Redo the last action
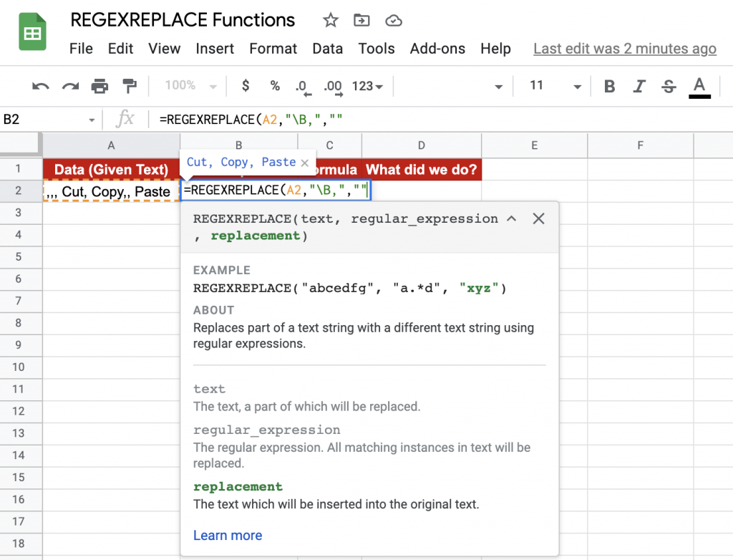This screenshot has width=733, height=560. tap(70, 85)
